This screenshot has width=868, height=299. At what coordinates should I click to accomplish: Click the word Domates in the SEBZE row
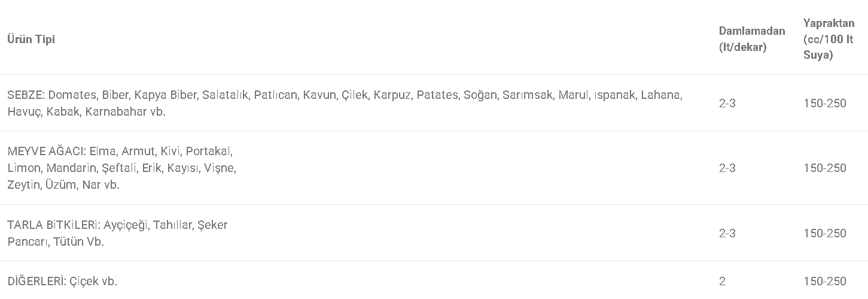[72, 95]
